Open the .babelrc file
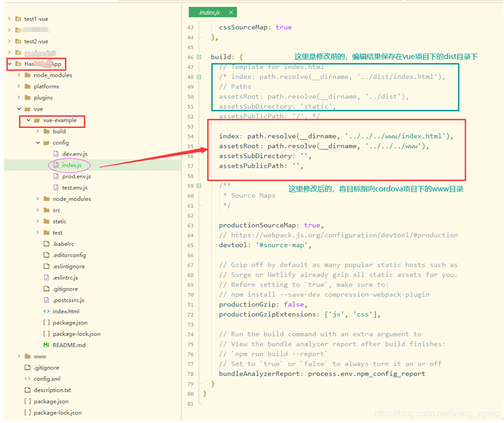Image resolution: width=504 pixels, height=423 pixels. point(63,244)
